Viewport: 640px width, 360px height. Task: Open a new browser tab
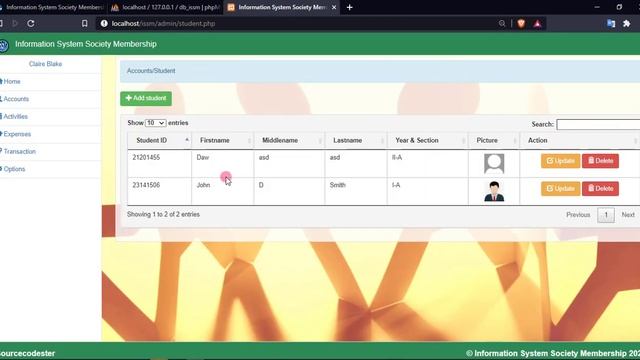[x=349, y=7]
